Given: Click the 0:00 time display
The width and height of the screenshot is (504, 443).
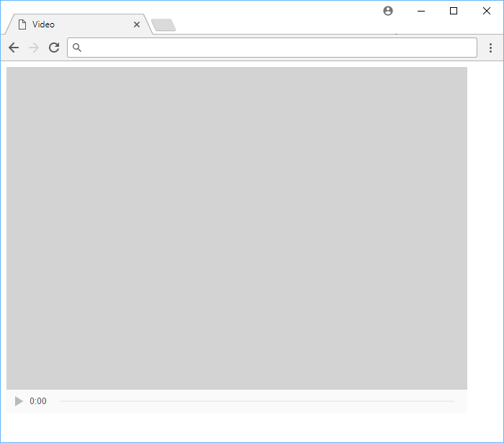Looking at the screenshot, I should tap(38, 401).
